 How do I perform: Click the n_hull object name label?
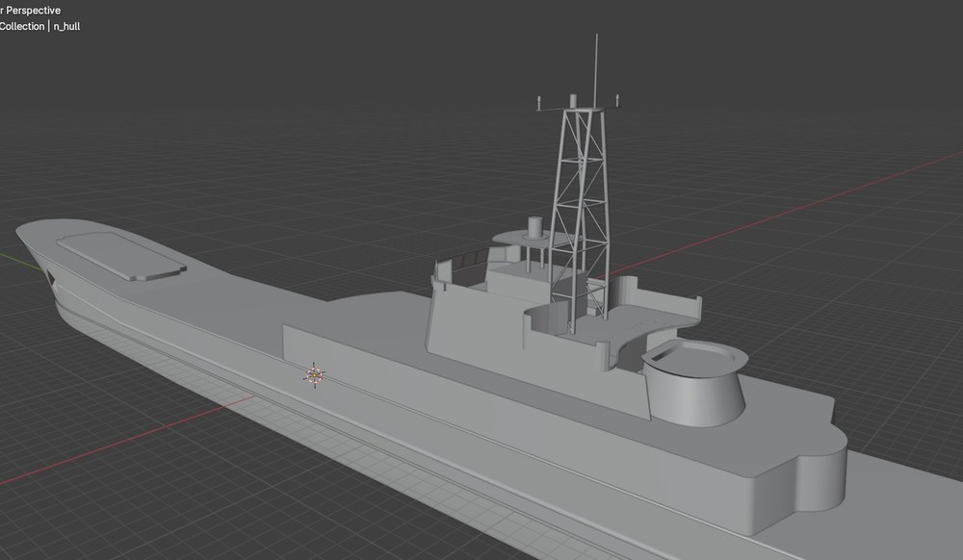66,26
